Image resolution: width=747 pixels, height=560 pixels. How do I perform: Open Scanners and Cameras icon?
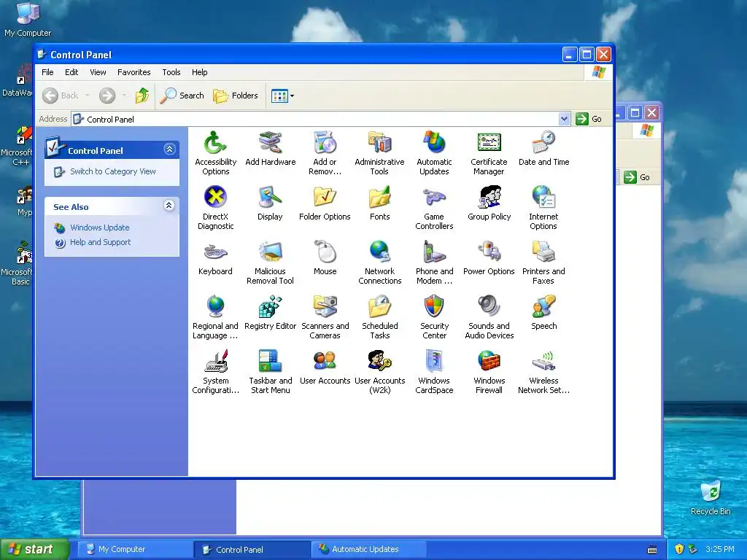(325, 306)
